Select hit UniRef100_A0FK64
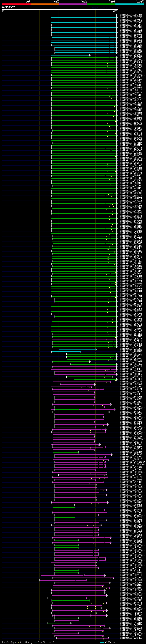Viewport: 146px width, 644px height. [x=131, y=37]
